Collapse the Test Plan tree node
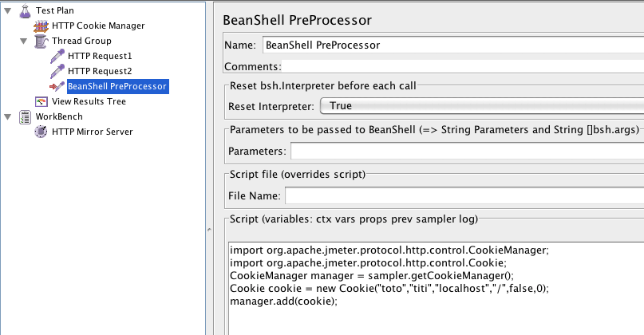Viewport: 644px width, 335px height. point(7,10)
